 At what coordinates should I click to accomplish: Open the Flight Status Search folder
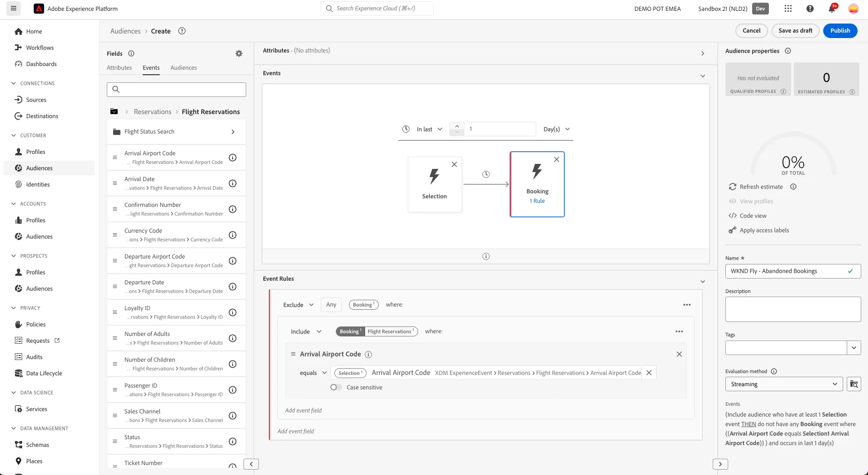[176, 132]
